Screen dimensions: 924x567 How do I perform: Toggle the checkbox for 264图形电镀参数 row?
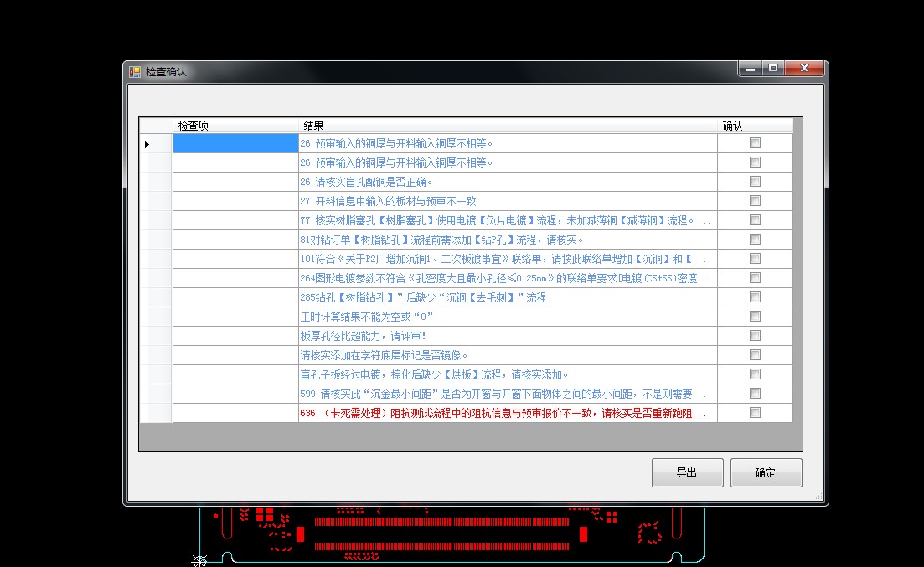pos(755,277)
